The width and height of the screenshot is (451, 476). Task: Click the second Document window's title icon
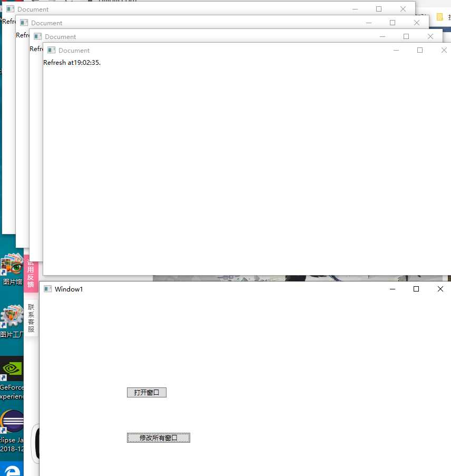pos(37,36)
